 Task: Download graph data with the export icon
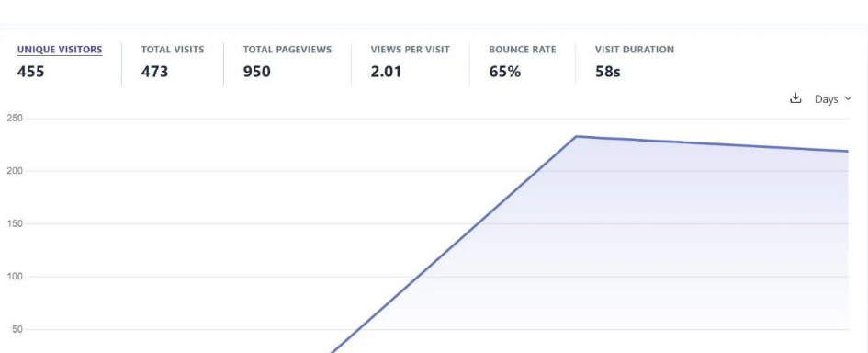coord(795,98)
